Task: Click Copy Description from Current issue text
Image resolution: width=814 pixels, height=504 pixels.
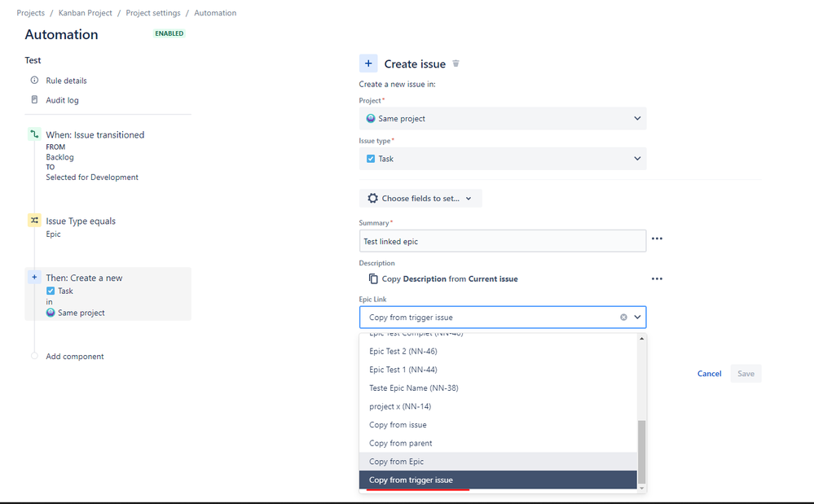Action: click(450, 279)
